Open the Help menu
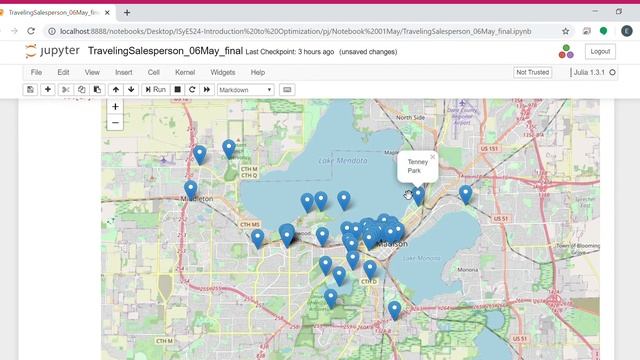This screenshot has width=640, height=360. coord(258,72)
